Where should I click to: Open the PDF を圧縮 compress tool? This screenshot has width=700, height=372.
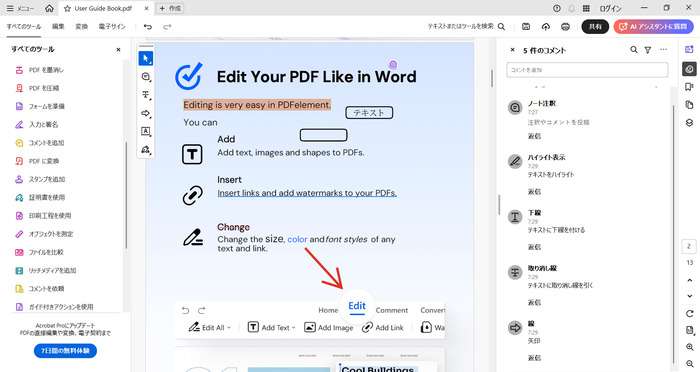coord(37,88)
